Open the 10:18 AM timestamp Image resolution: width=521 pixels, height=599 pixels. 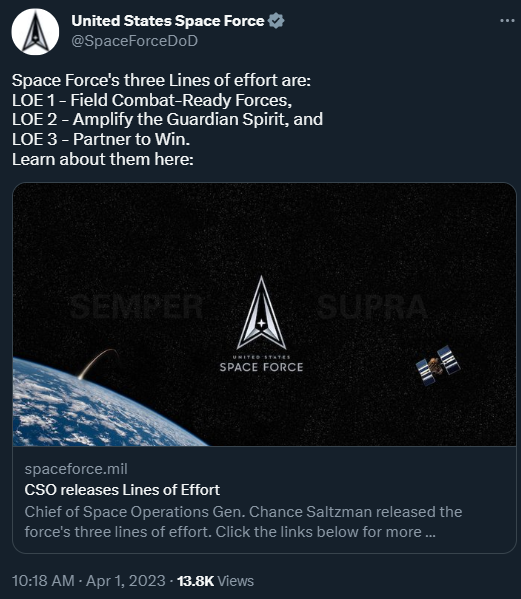(43, 581)
